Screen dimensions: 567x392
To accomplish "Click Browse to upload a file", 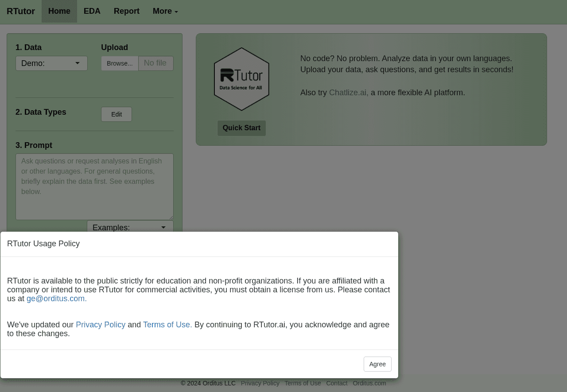I will tap(120, 63).
